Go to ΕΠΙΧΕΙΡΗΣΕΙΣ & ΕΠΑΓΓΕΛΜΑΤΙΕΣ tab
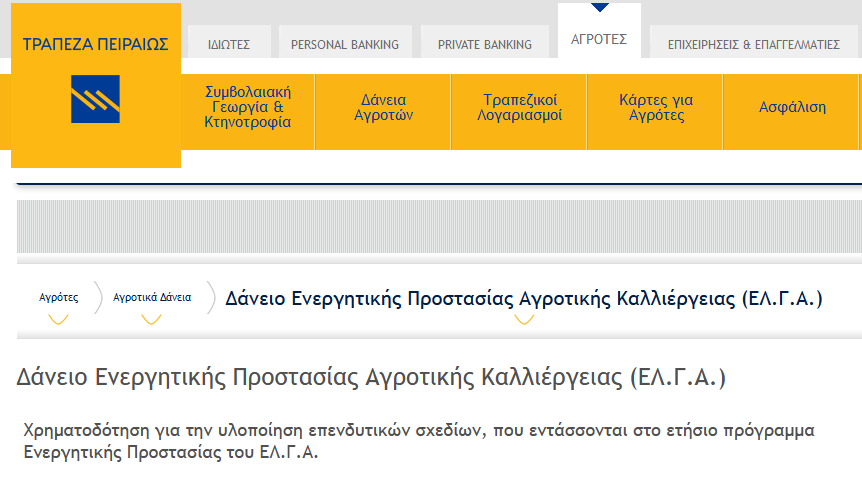Viewport: 862px width, 498px height. point(753,44)
